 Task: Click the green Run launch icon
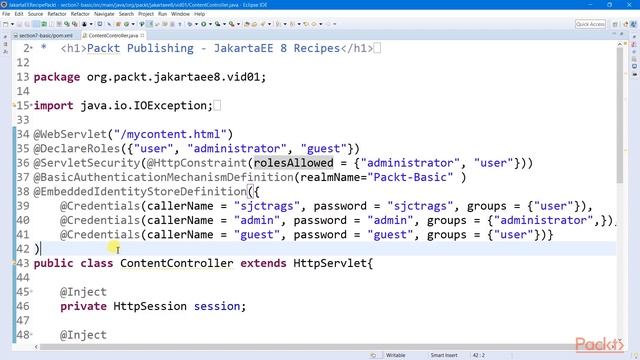(203, 24)
